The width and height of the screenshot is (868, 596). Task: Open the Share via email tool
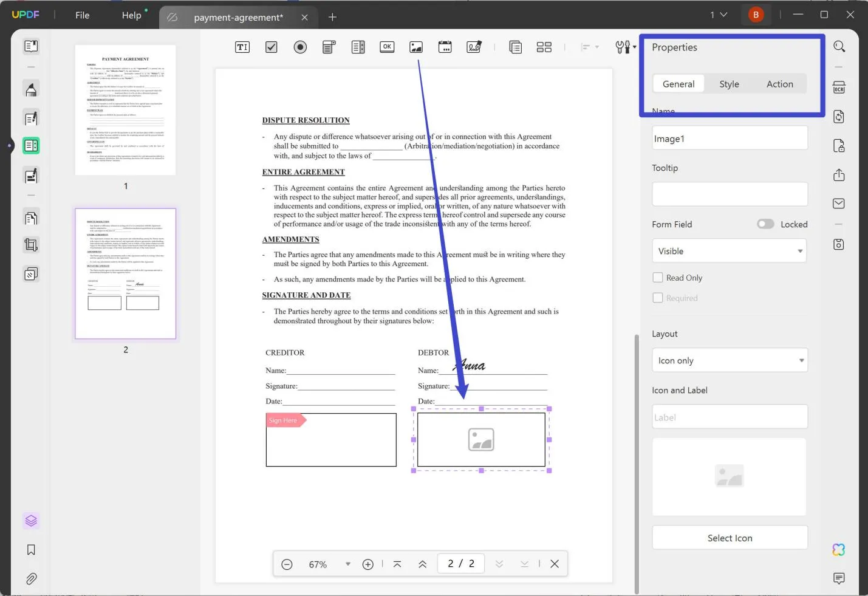(x=839, y=203)
